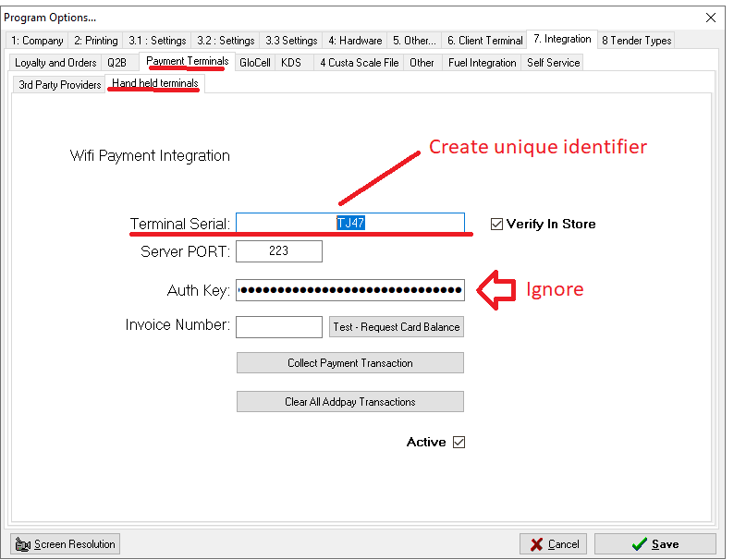The height and width of the screenshot is (560, 734).
Task: Toggle the Active checkbox
Action: 459,443
